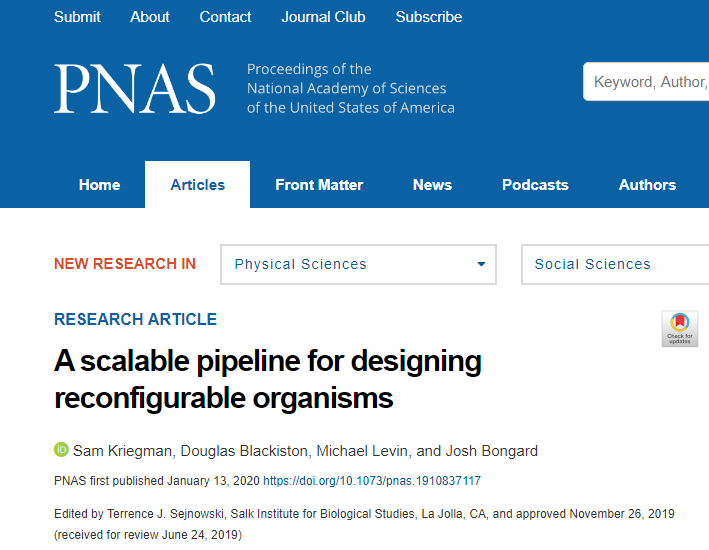Click the Contact link
Image resolution: width=709 pixels, height=550 pixels.
[226, 17]
